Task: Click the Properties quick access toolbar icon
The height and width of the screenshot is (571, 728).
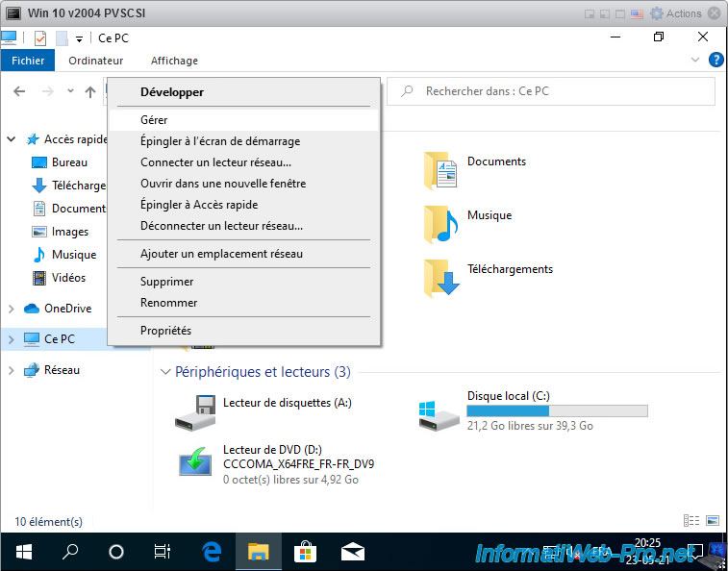Action: 40,38
